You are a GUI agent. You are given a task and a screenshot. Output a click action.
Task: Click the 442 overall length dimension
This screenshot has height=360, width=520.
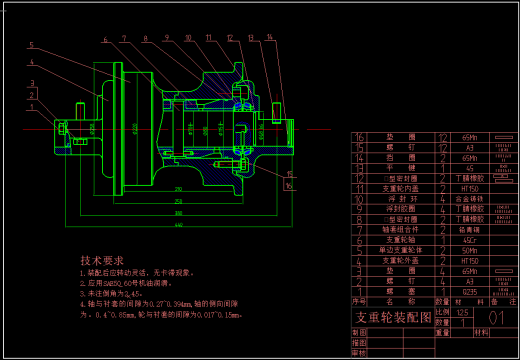(x=179, y=225)
